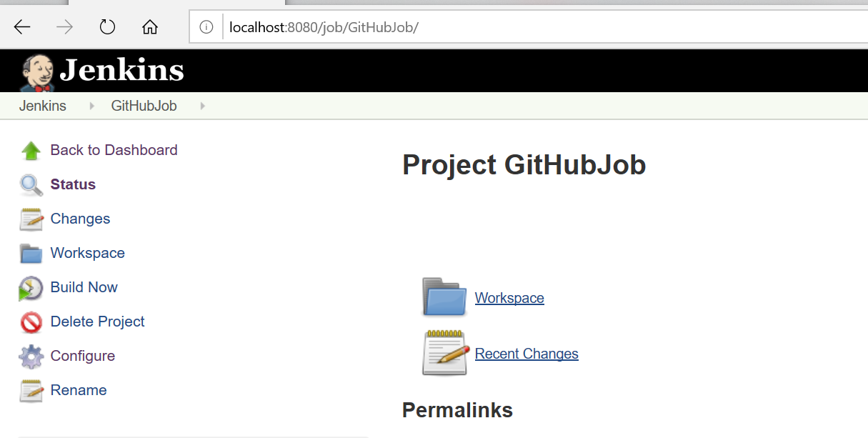Click the green Back to Dashboard arrow icon

pos(31,151)
